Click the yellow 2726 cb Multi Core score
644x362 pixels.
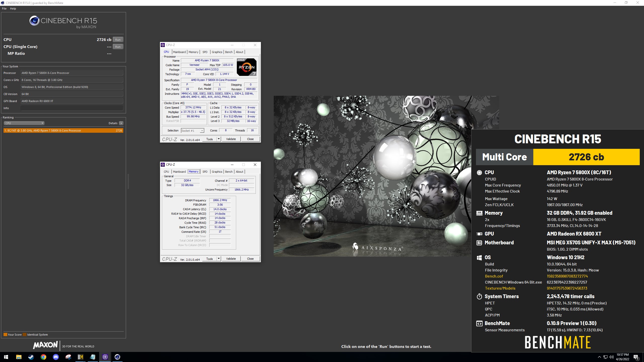586,157
